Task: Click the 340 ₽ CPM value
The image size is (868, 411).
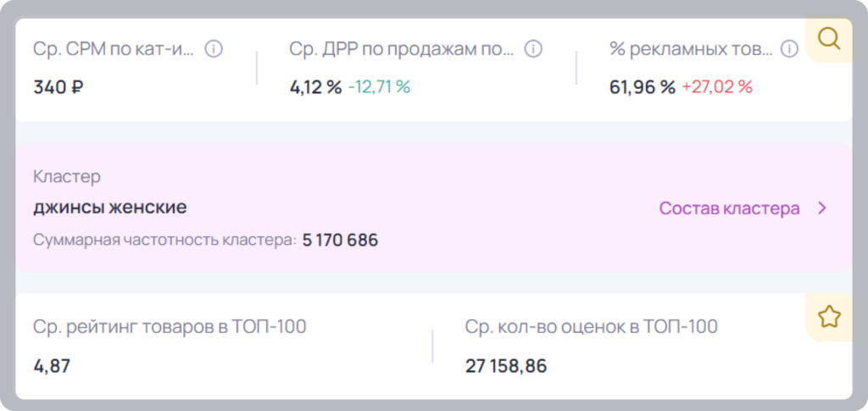Action: pyautogui.click(x=58, y=87)
